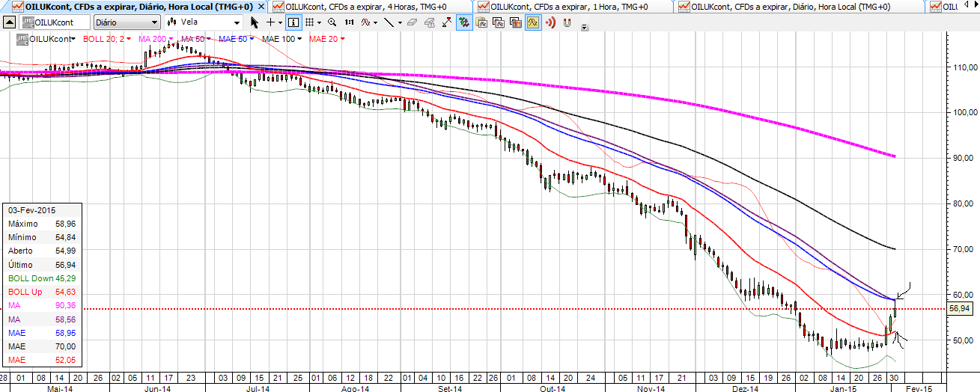
Task: Click the save chart image icon
Action: (515, 22)
